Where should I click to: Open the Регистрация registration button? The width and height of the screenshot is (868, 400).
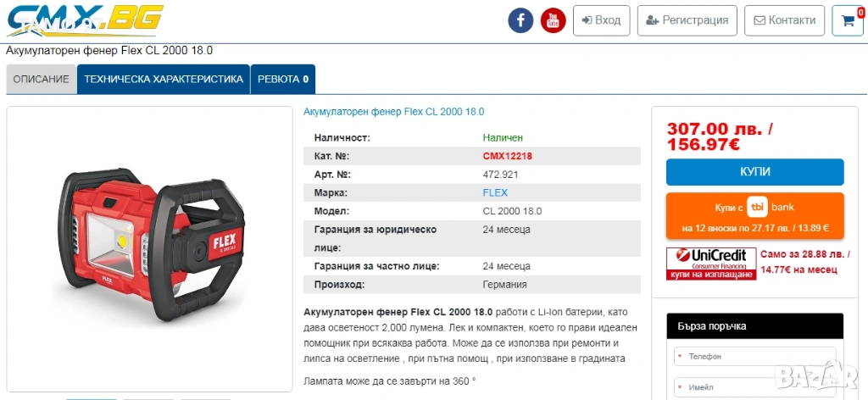687,20
